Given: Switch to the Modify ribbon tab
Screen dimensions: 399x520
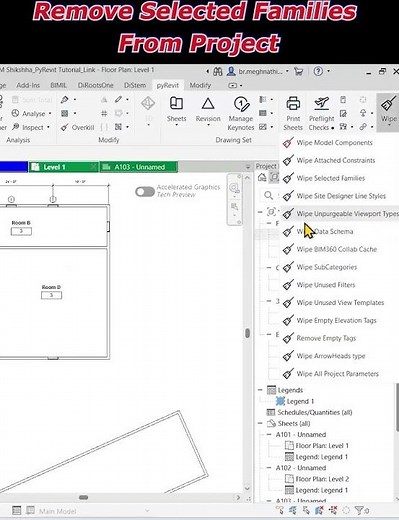Looking at the screenshot, I should point(200,85).
